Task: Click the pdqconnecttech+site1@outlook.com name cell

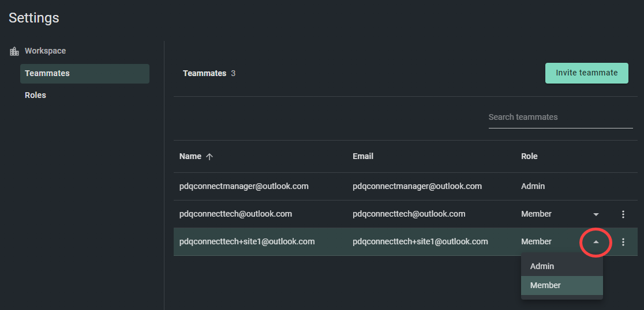Action: point(247,241)
